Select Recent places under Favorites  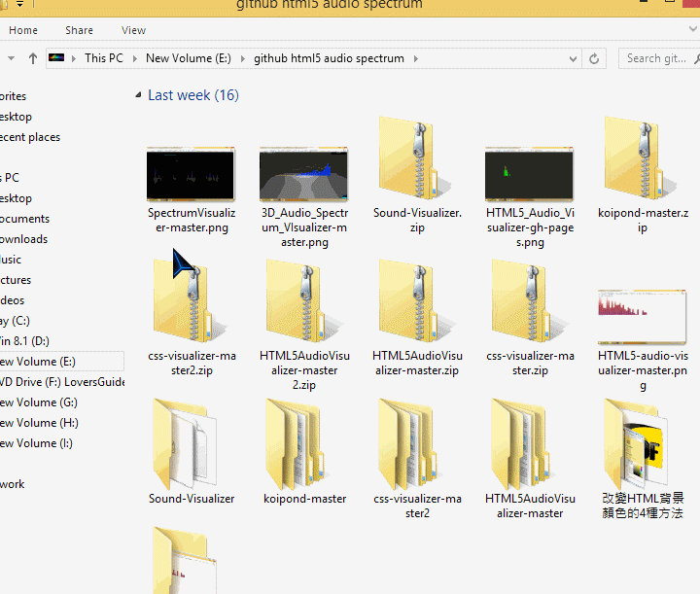tap(30, 137)
